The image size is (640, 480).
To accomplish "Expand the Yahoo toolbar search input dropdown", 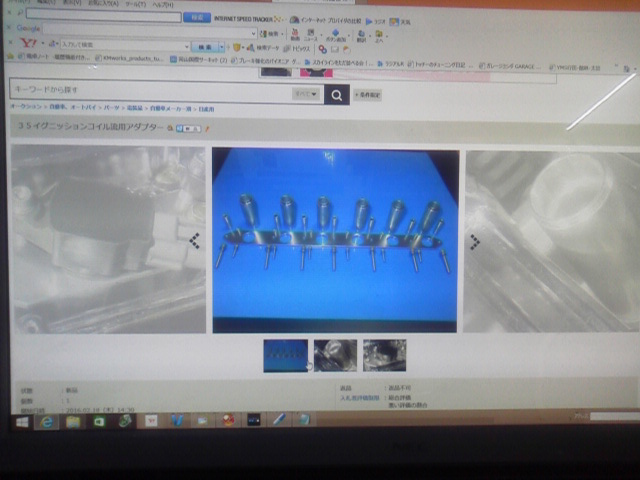I will coord(187,46).
